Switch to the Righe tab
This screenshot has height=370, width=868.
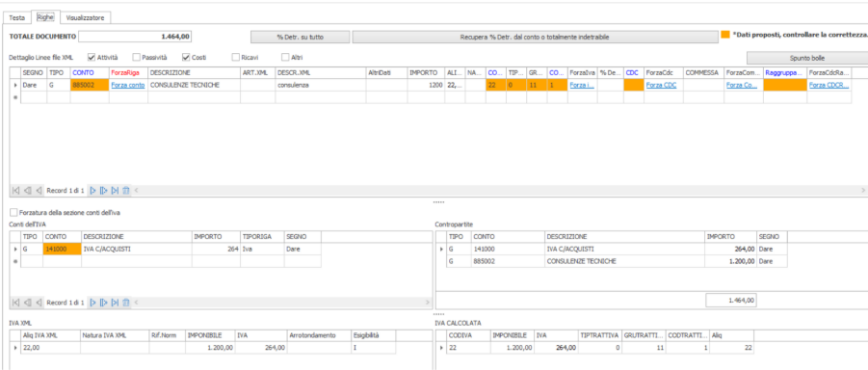tap(45, 17)
